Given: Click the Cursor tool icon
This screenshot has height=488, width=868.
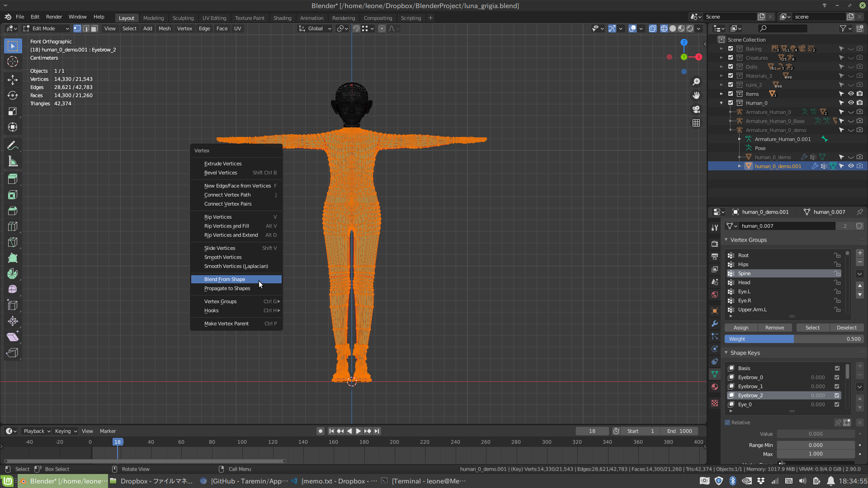Looking at the screenshot, I should (13, 62).
